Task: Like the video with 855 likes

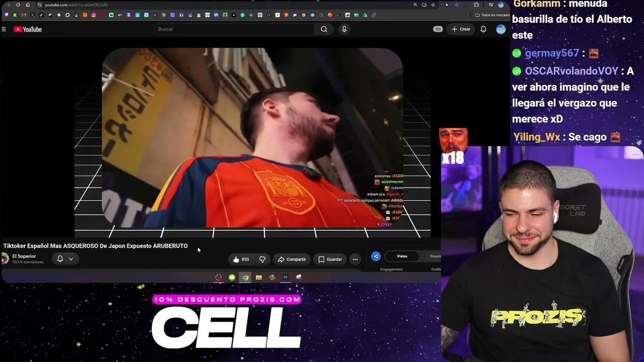Action: pos(241,259)
